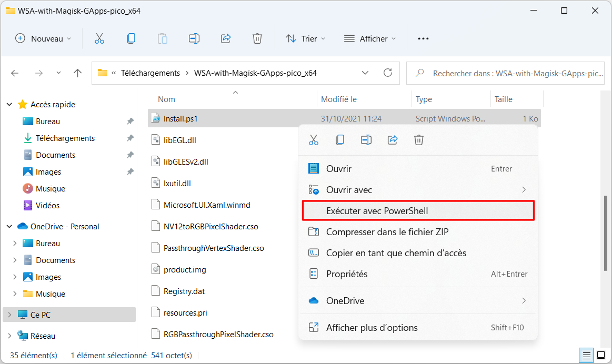
Task: Select the resources.pri file
Action: (x=185, y=312)
